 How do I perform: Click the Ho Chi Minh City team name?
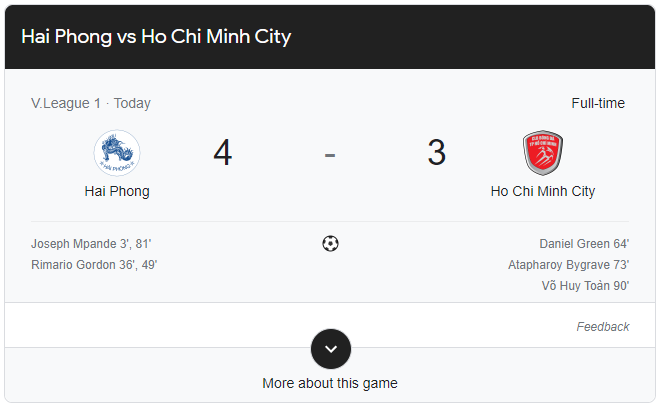click(542, 191)
